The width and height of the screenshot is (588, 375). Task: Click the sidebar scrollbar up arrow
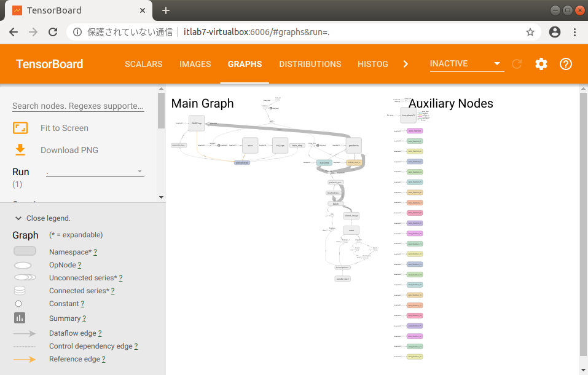(x=161, y=89)
